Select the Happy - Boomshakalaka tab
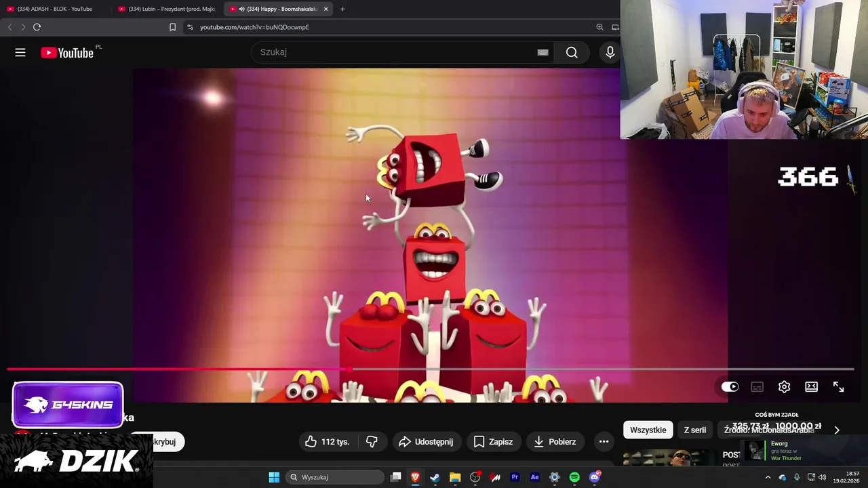The image size is (868, 488). (x=278, y=9)
